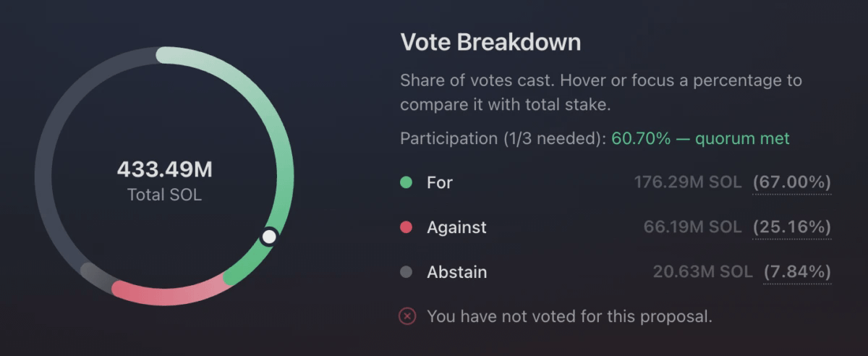Click the red Against legend dot

click(406, 227)
